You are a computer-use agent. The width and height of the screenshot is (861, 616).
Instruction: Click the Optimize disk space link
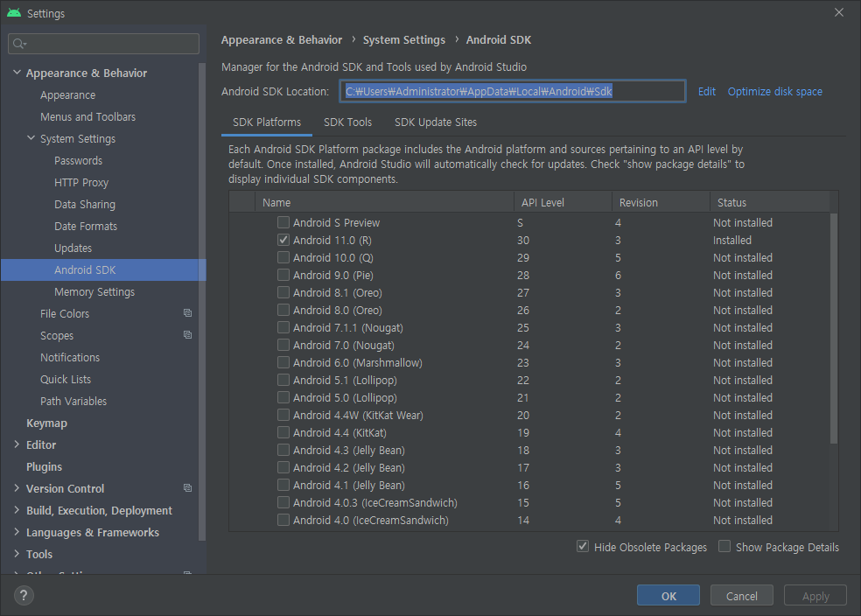pos(774,92)
